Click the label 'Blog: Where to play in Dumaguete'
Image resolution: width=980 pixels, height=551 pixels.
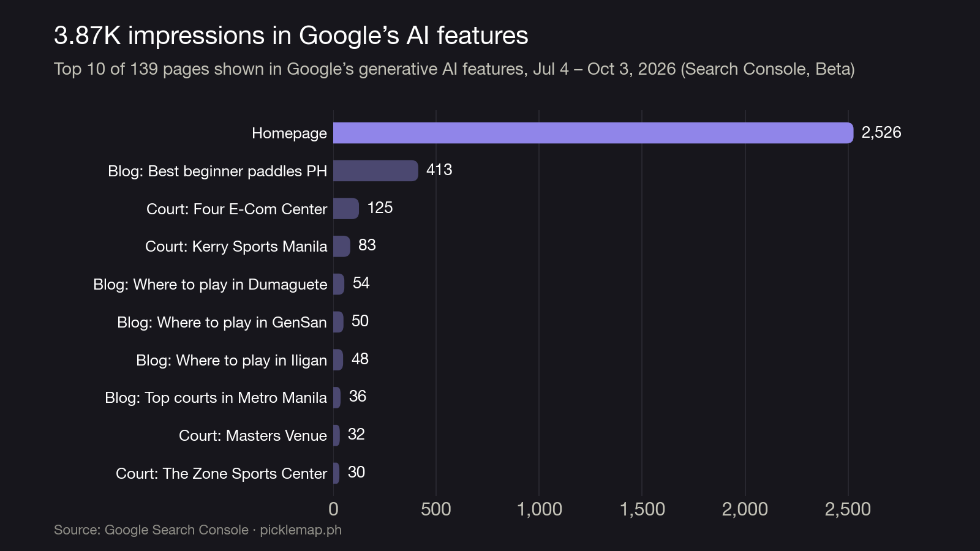pyautogui.click(x=210, y=285)
